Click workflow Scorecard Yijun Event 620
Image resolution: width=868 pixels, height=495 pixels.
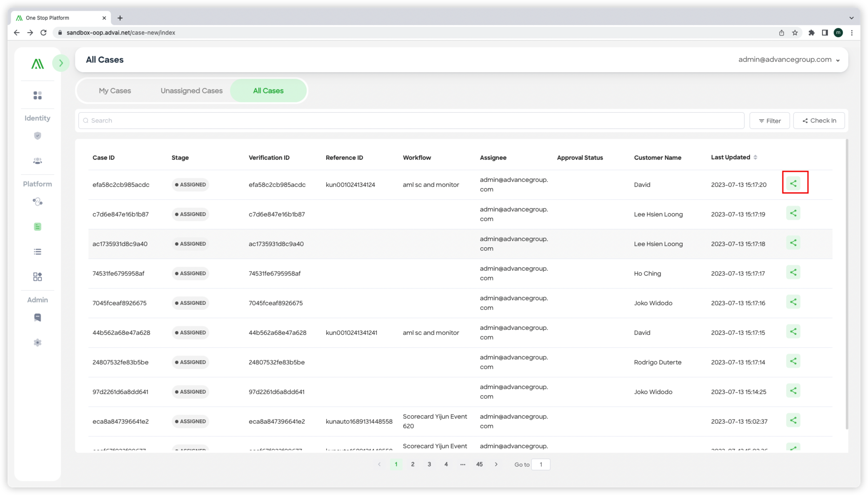coord(435,421)
